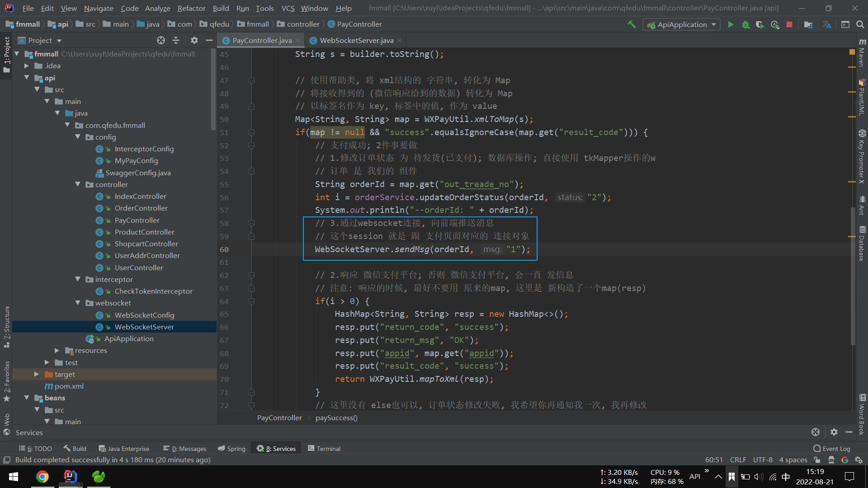Select OrderController in project tree
Viewport: 868px width, 488px height.
(141, 208)
